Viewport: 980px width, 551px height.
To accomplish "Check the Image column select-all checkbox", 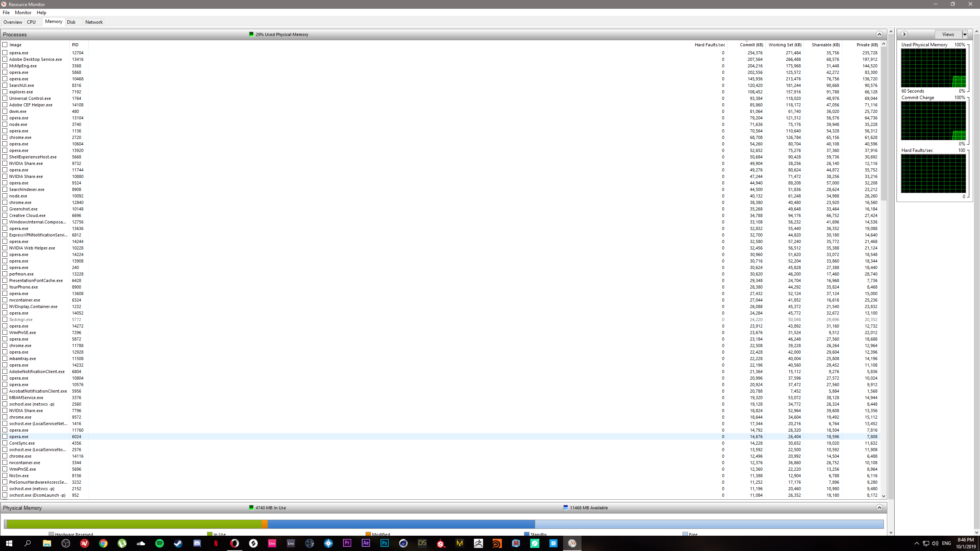I will [5, 44].
